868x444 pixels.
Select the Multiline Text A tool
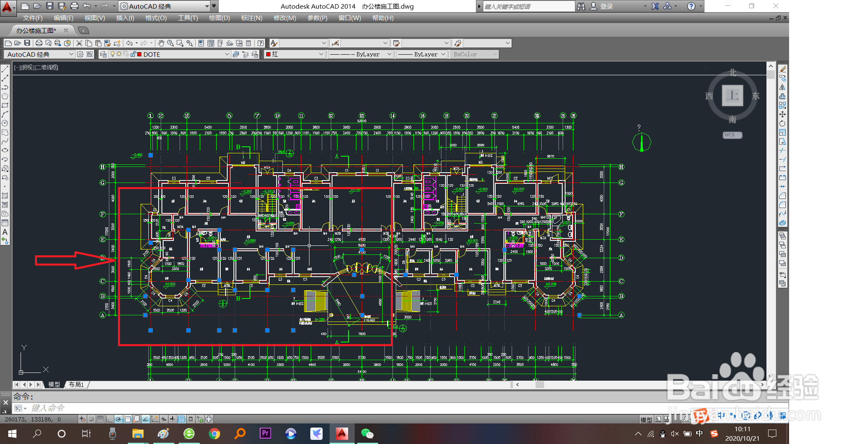5,232
